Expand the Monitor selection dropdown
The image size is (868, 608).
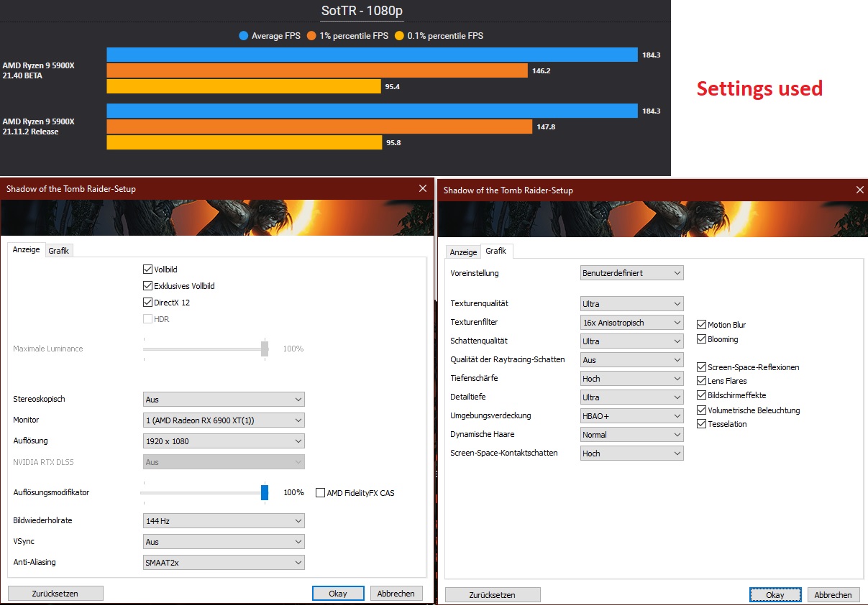click(x=224, y=420)
